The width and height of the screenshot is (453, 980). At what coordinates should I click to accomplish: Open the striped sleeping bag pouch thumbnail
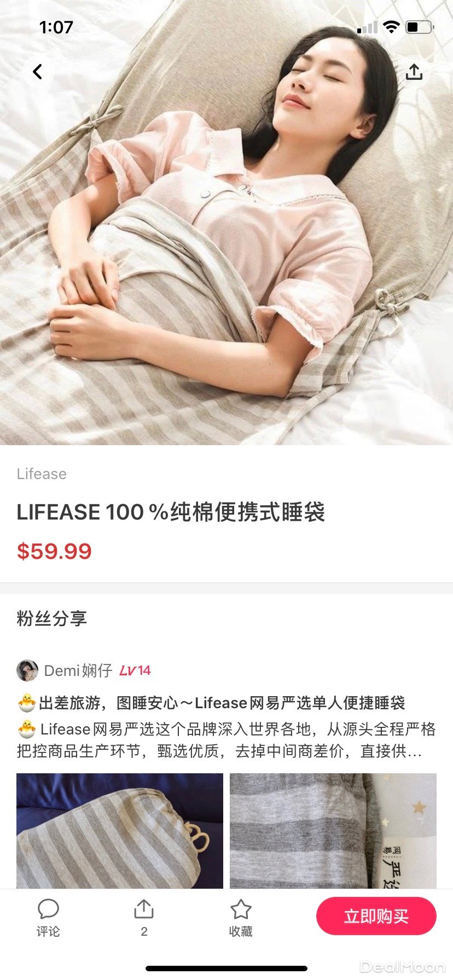coord(120,831)
